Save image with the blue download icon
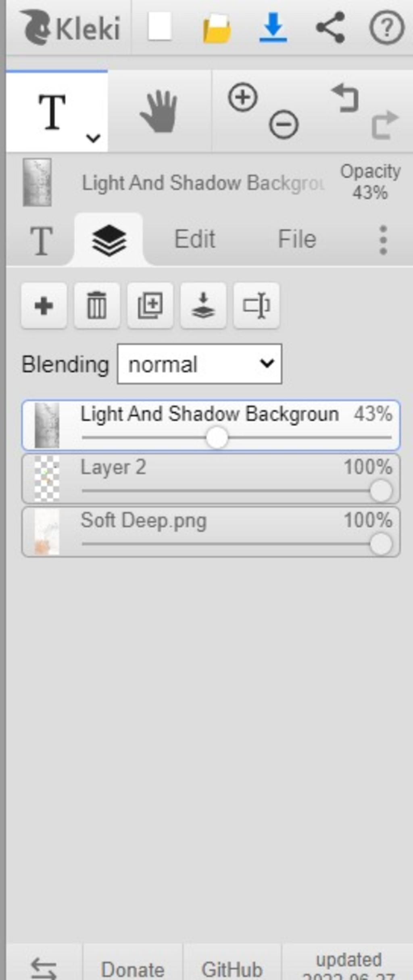413x980 pixels. [x=273, y=27]
